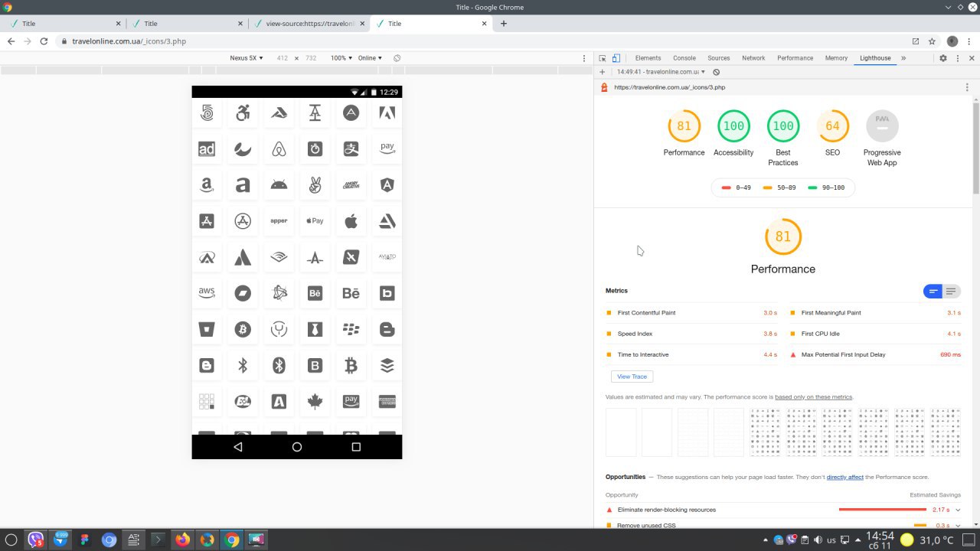Tap the Apple logo icon
The image size is (980, 551).
click(351, 221)
